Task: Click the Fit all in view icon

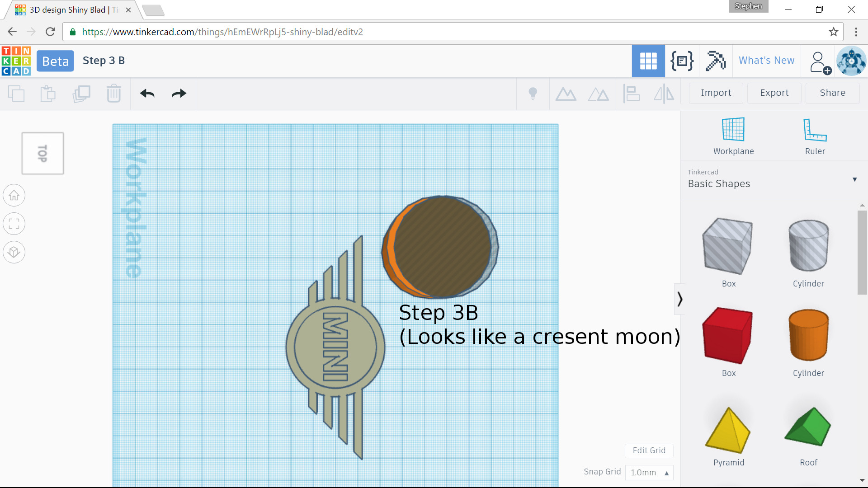Action: 14,224
